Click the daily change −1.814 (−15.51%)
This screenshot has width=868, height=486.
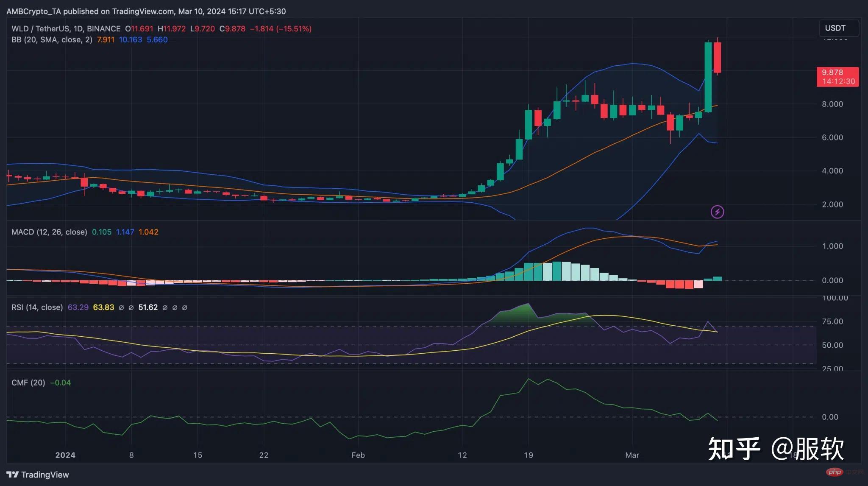click(x=281, y=28)
